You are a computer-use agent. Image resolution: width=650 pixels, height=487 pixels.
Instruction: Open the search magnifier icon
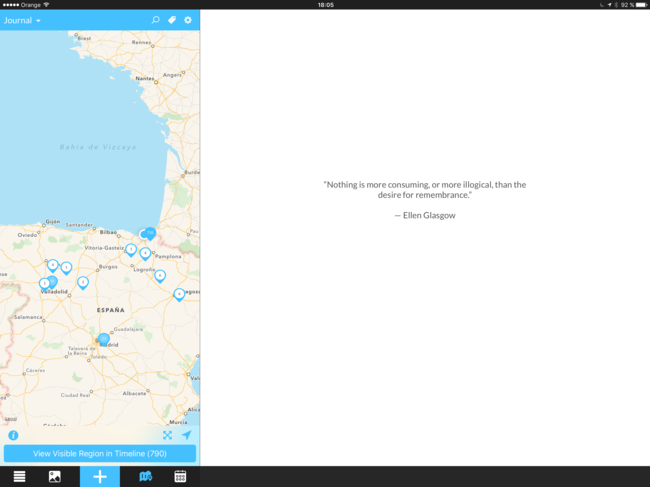click(155, 20)
